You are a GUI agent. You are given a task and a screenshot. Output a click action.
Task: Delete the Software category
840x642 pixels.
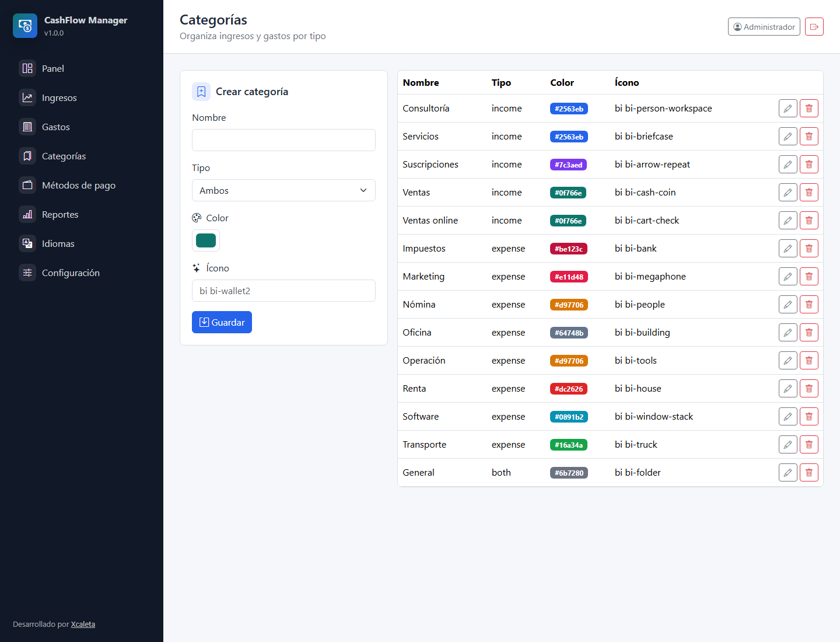point(808,417)
